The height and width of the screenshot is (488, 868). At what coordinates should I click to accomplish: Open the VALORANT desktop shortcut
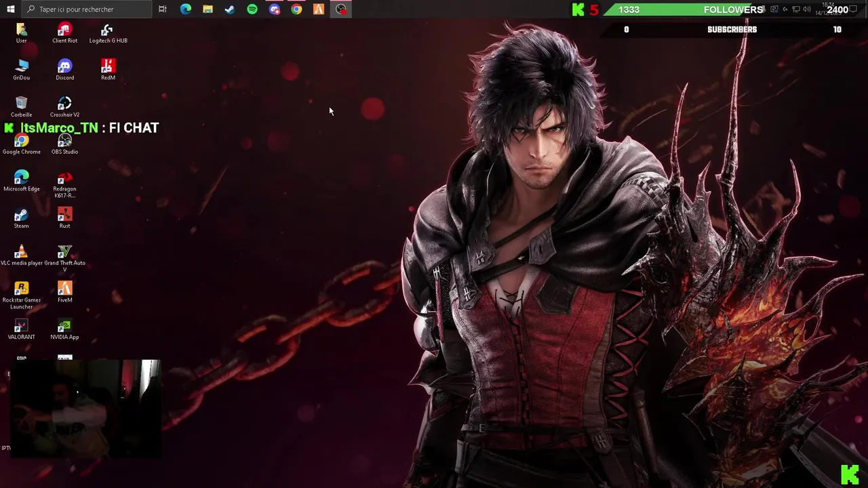tap(21, 329)
